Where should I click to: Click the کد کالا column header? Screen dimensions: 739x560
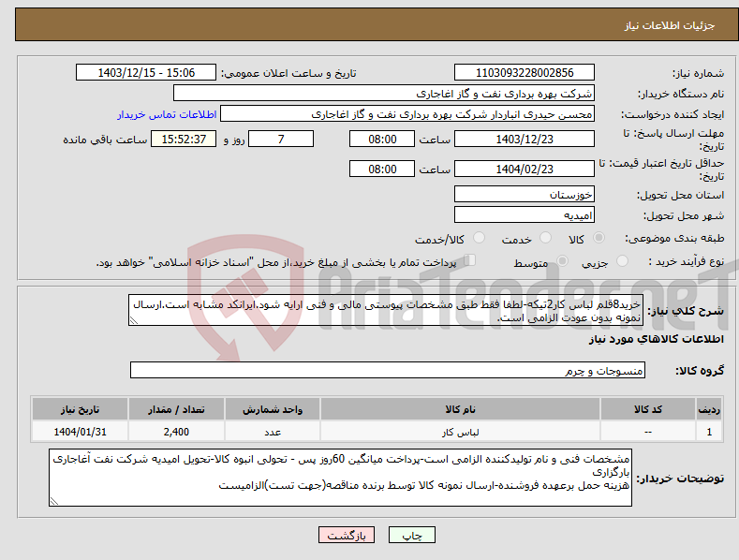click(x=647, y=409)
